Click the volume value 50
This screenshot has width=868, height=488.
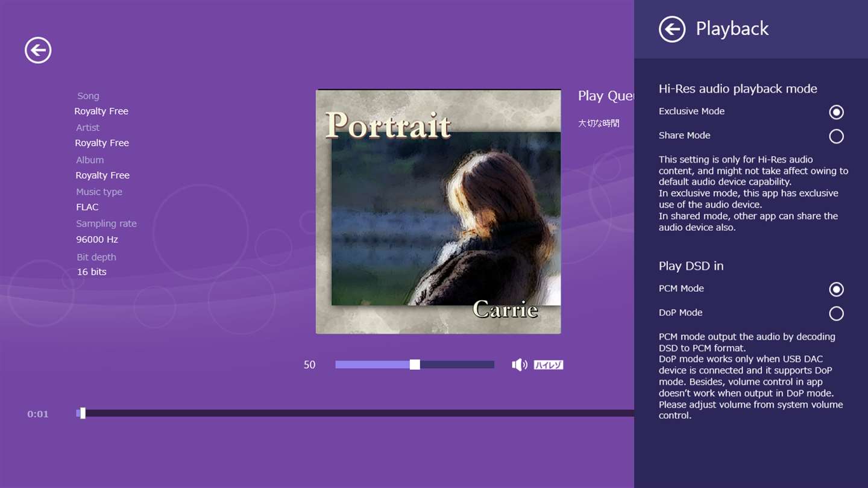(x=310, y=364)
